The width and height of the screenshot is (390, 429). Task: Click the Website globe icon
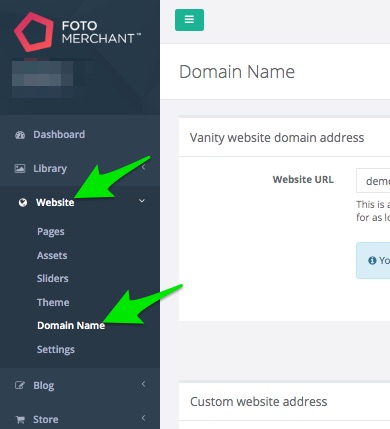23,202
